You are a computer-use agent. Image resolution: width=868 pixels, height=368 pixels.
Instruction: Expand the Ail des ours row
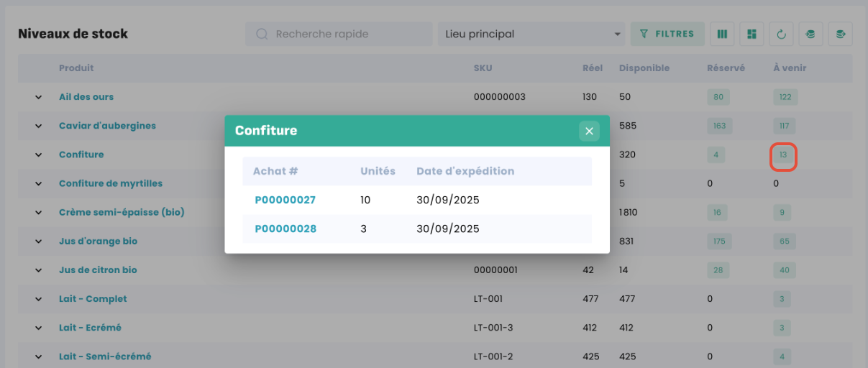pyautogui.click(x=39, y=97)
